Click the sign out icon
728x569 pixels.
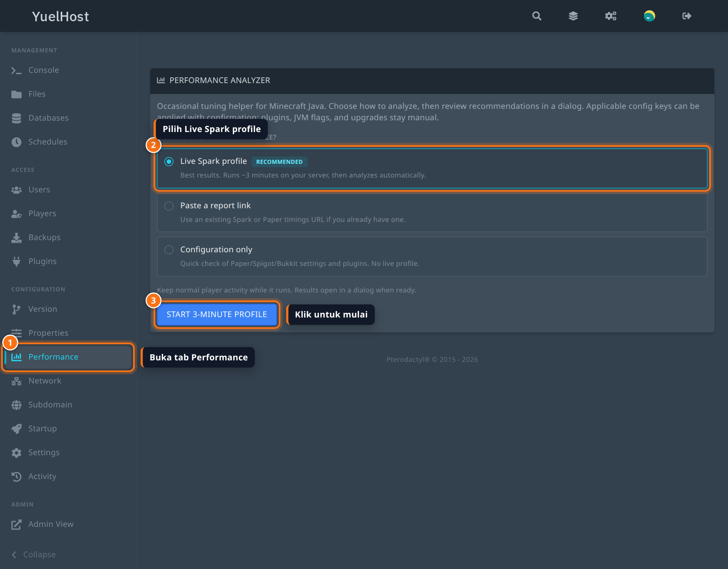(687, 16)
